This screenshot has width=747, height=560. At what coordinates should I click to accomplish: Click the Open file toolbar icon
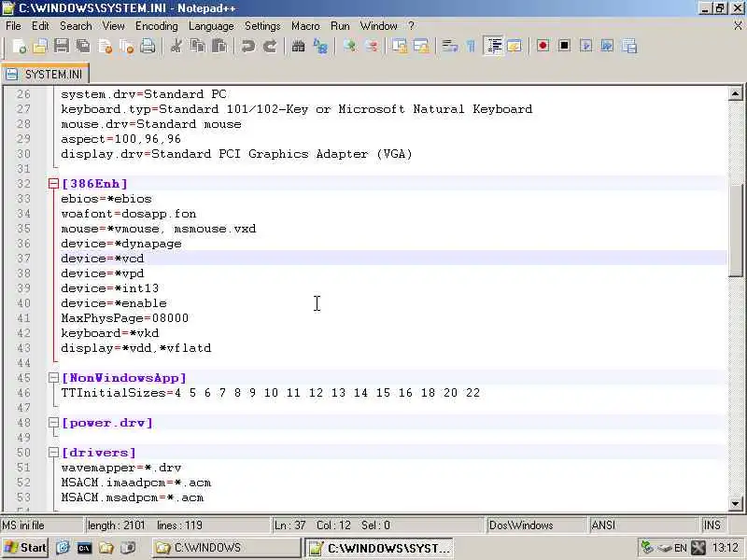40,46
